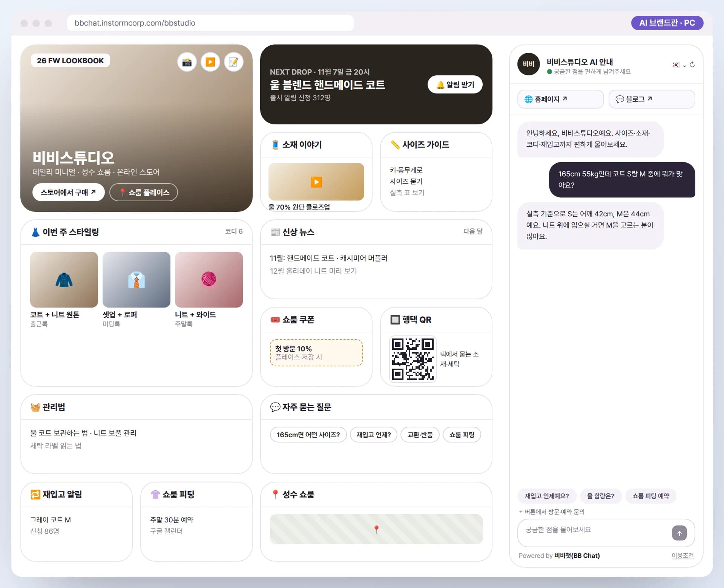Play the lookbook video icon

210,62
